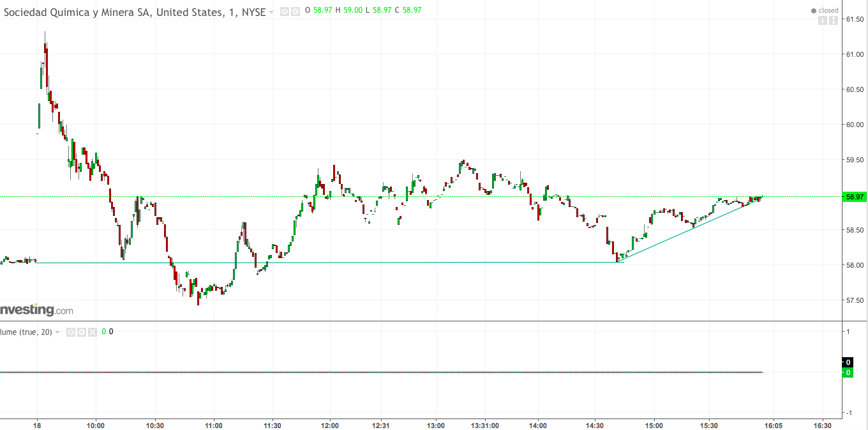Click the 13:00 time axis label
The height and width of the screenshot is (430, 868).
click(436, 426)
